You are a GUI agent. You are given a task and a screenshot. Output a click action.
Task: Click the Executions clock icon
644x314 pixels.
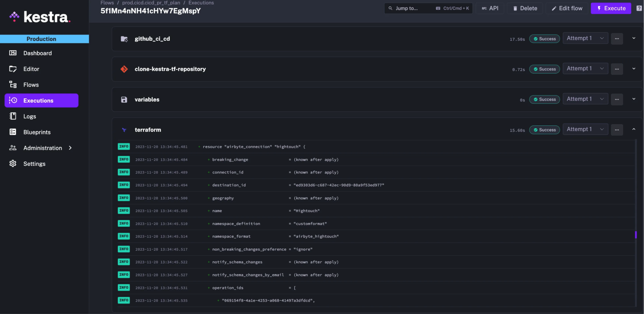pos(13,100)
